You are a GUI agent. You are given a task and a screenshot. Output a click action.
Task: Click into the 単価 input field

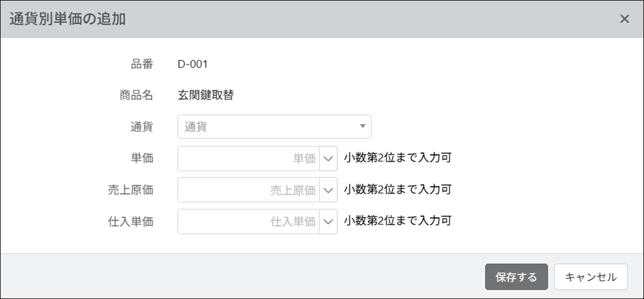click(248, 158)
